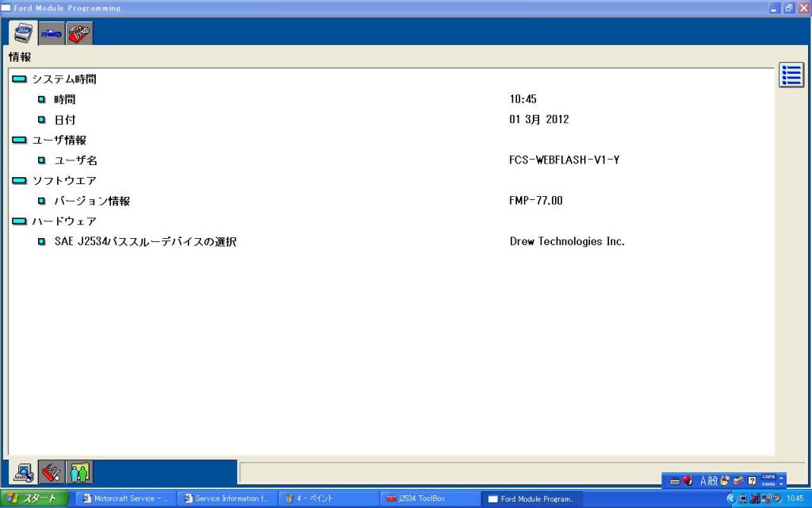Click the red ball IME icon
Screen dimensions: 812x508
[688, 480]
